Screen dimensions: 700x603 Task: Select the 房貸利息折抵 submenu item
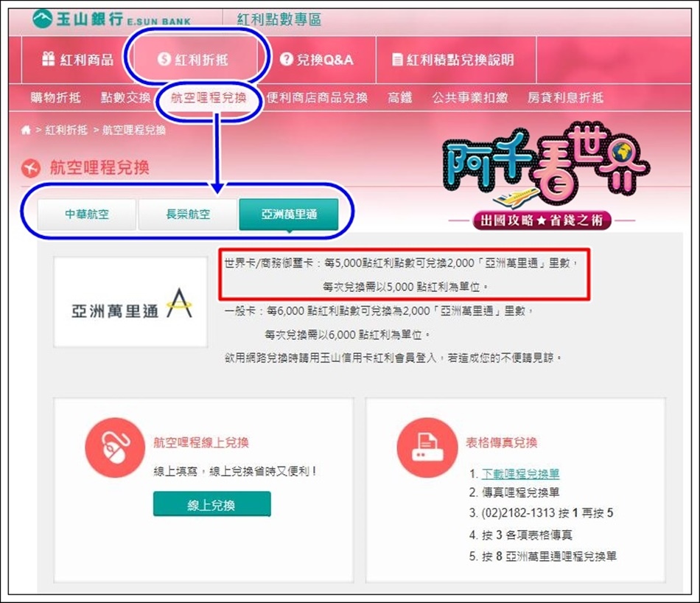click(565, 97)
